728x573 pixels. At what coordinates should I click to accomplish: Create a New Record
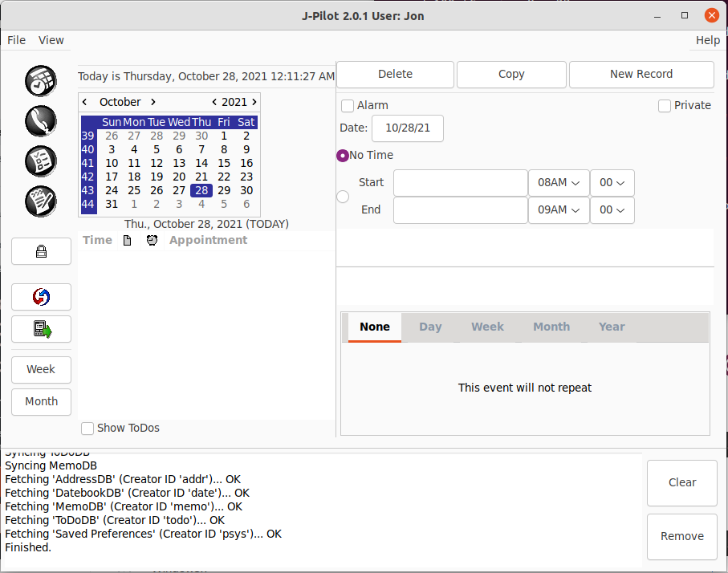(641, 74)
